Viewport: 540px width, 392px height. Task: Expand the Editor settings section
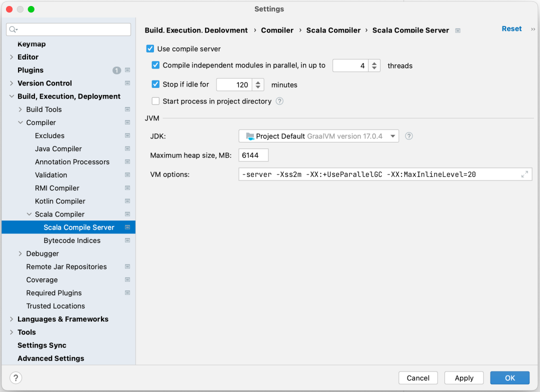pyautogui.click(x=11, y=57)
